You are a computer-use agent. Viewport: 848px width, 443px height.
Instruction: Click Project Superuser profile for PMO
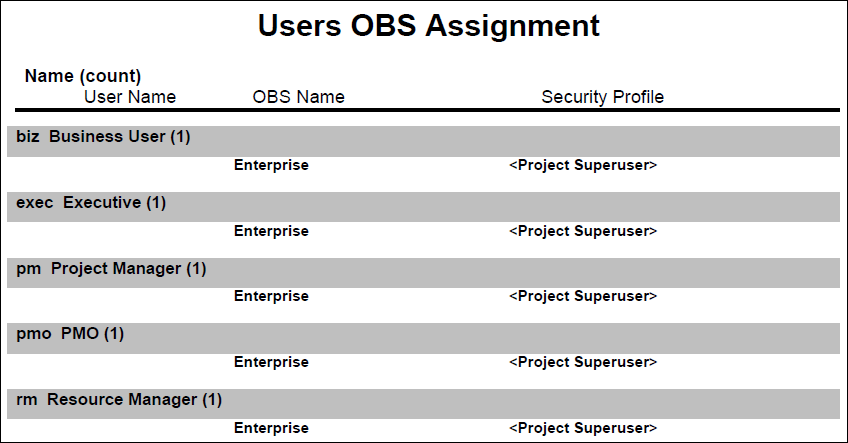583,362
